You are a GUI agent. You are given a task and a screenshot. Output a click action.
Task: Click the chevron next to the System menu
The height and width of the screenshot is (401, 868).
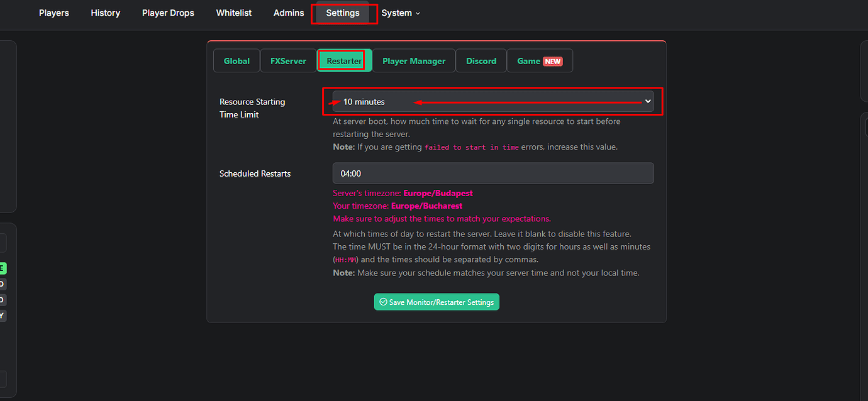tap(418, 13)
